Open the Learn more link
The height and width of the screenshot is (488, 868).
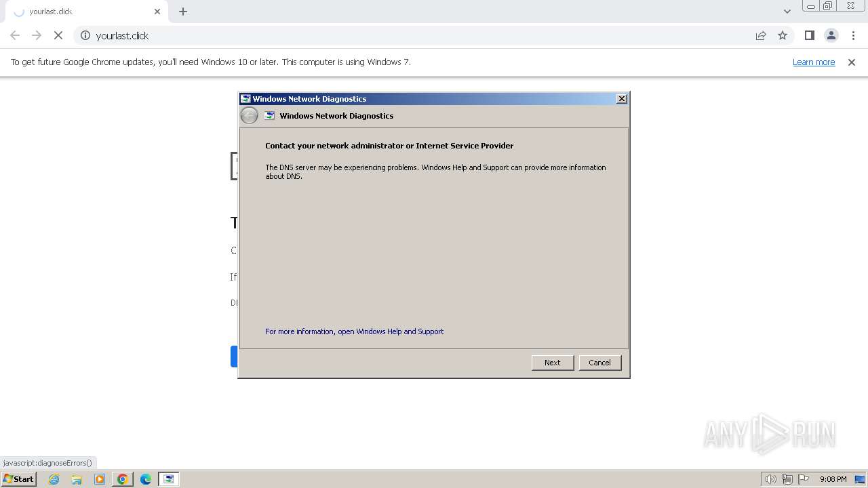pos(814,62)
